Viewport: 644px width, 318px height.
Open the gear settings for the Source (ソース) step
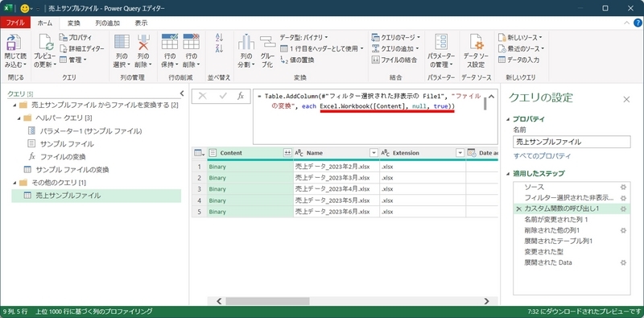[x=623, y=187]
